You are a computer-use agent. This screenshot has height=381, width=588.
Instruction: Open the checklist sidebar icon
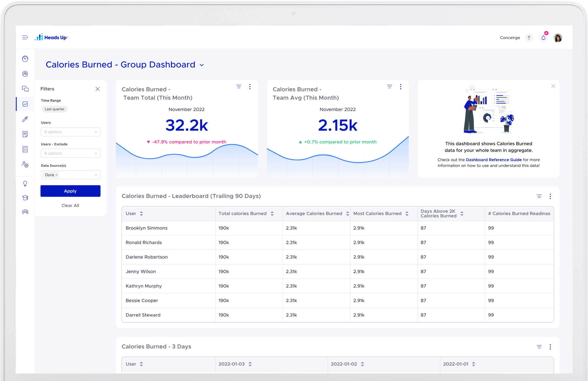coord(25,149)
